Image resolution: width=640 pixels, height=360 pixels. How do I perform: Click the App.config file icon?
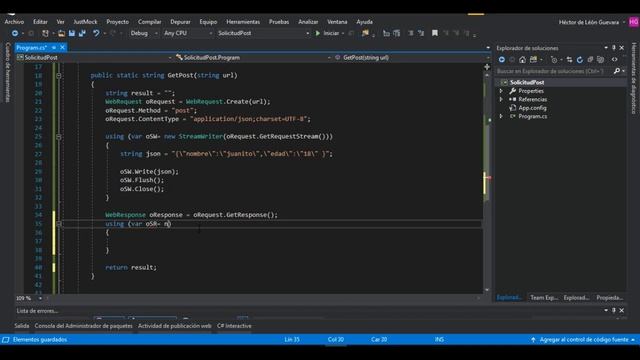(x=513, y=108)
